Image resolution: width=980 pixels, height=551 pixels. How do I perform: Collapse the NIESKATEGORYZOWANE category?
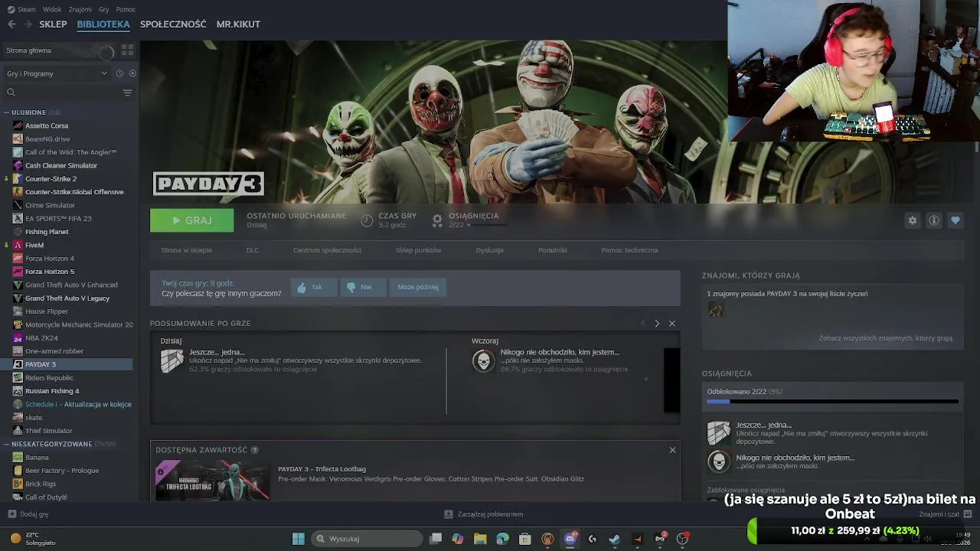[x=6, y=444]
